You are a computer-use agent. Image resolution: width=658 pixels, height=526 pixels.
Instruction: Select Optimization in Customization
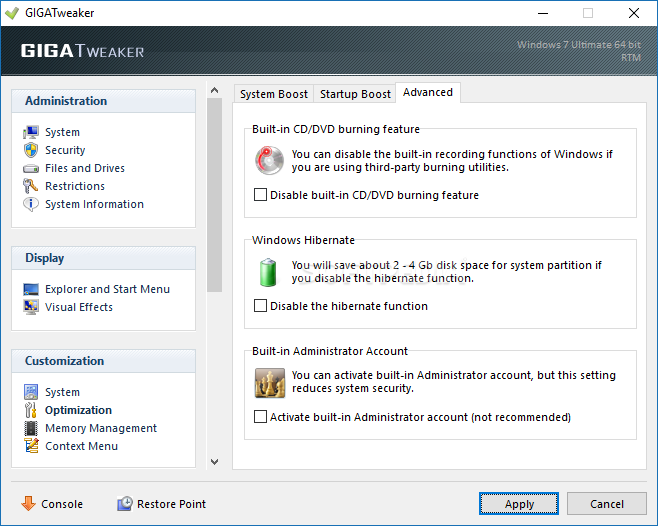click(x=78, y=410)
